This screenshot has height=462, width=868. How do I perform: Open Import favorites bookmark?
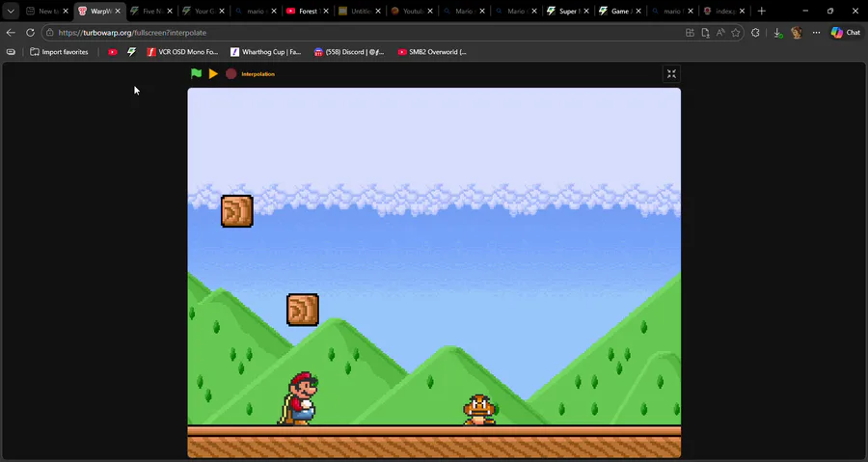click(x=59, y=52)
